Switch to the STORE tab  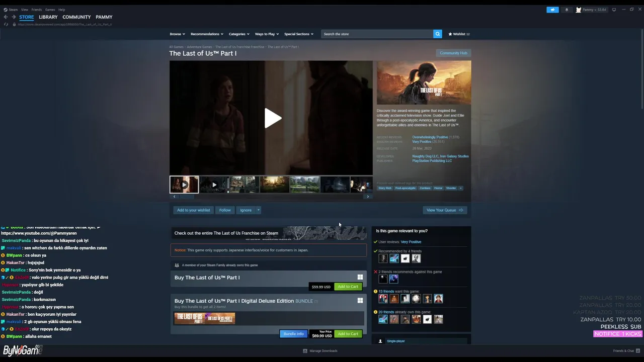27,17
